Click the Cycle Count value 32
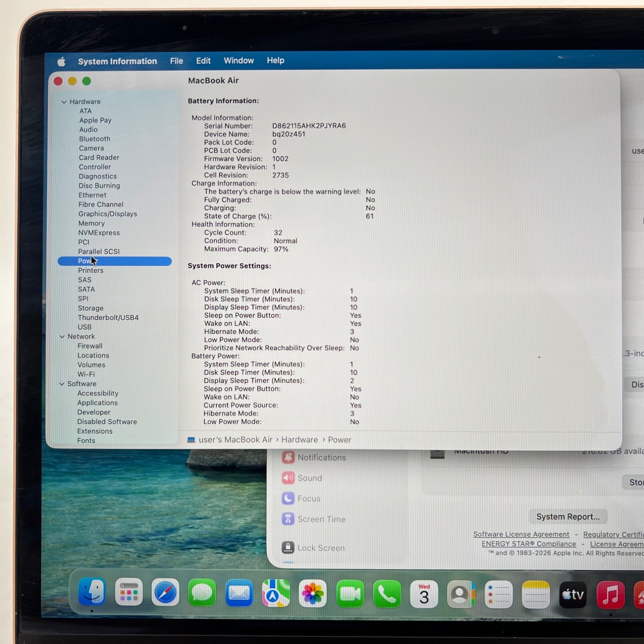This screenshot has height=644, width=644. click(x=278, y=233)
